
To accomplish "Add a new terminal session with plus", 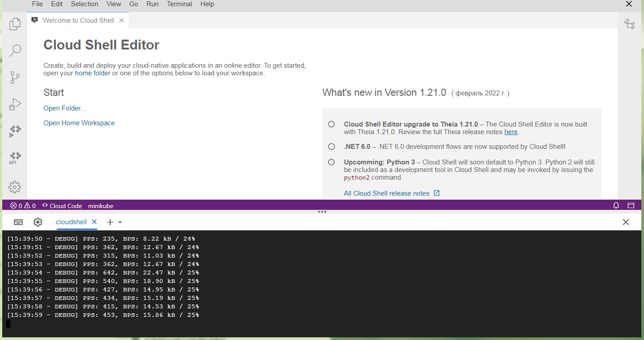I will point(110,222).
